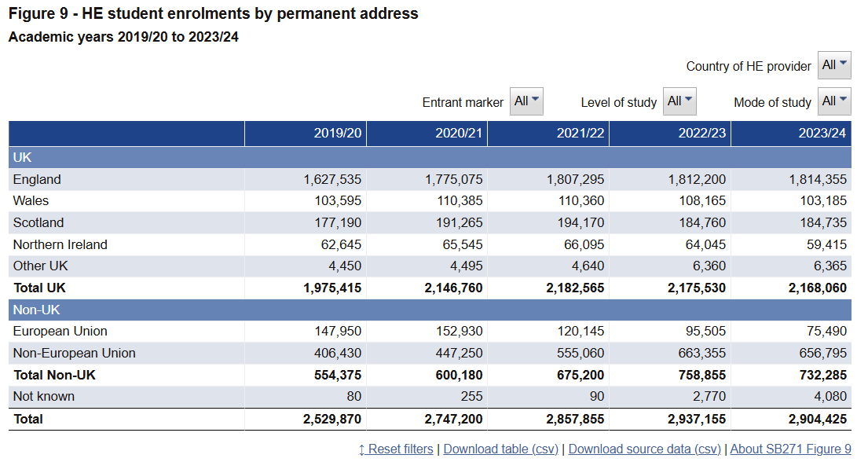This screenshot has width=868, height=462.
Task: Open the Entrant marker dropdown
Action: pos(526,101)
